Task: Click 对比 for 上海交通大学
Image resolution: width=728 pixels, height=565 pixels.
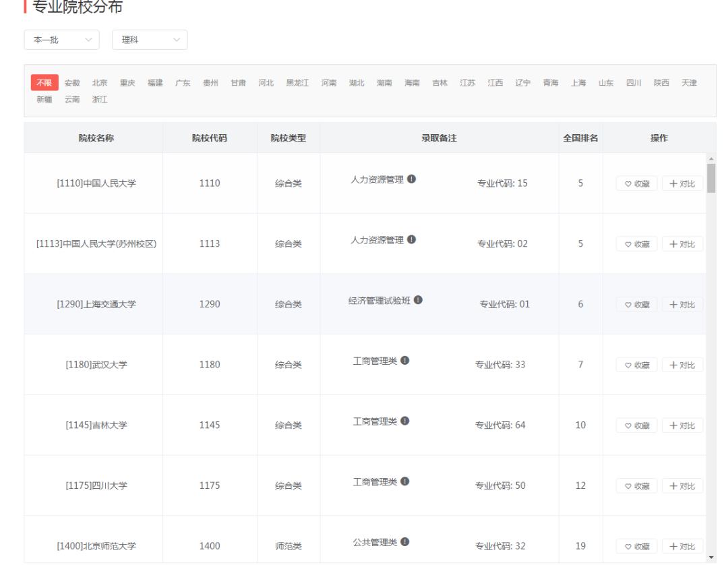Action: 682,305
